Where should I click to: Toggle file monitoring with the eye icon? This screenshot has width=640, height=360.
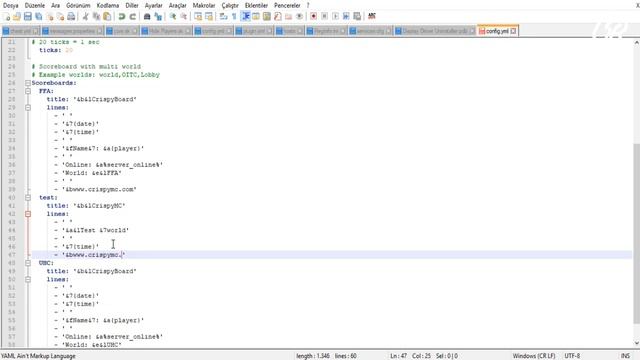tap(299, 17)
